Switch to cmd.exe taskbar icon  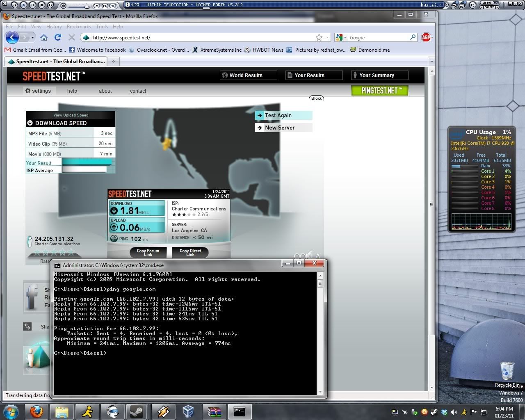[239, 411]
